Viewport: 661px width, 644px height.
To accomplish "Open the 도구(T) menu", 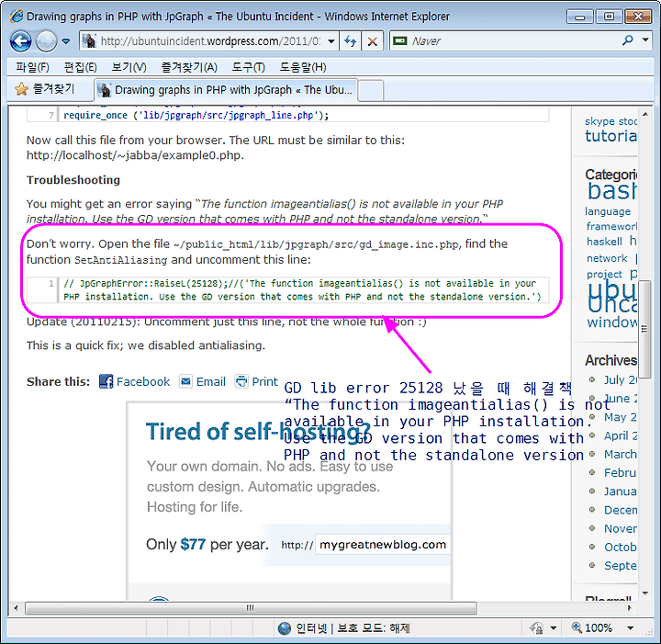I will click(x=249, y=67).
